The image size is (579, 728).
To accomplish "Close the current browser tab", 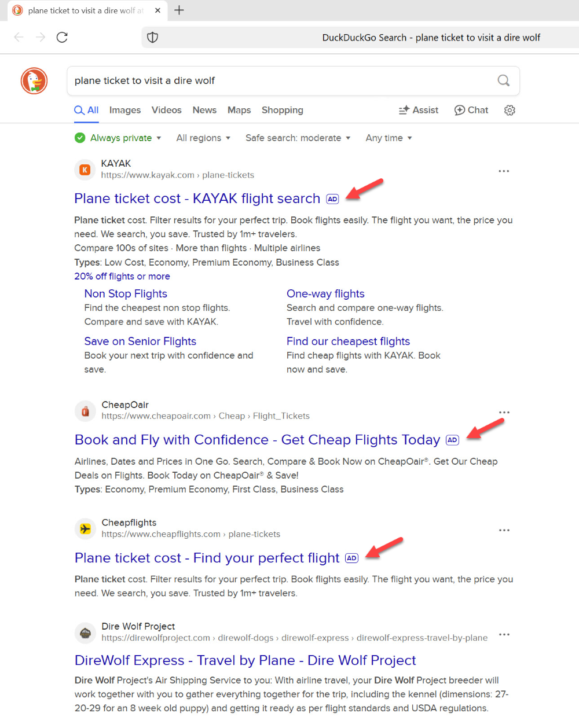I will pyautogui.click(x=157, y=10).
